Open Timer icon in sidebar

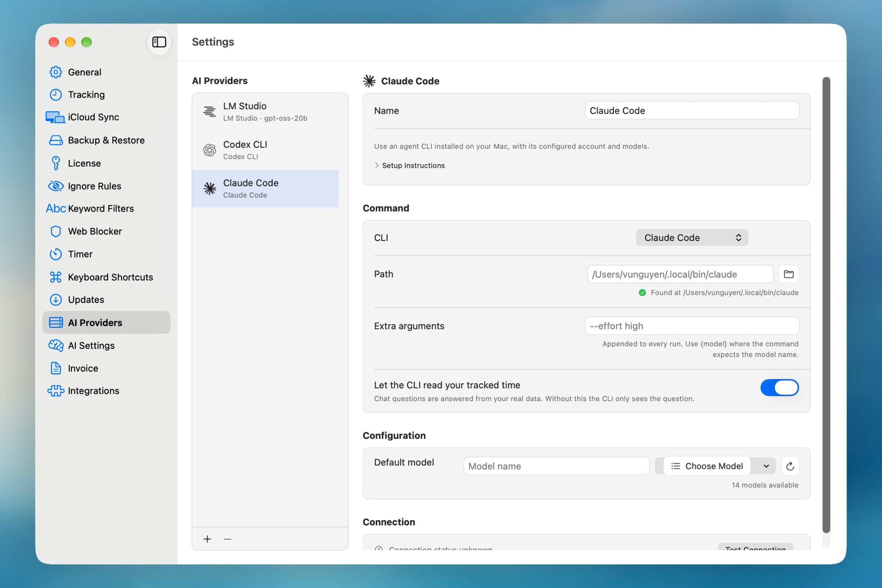click(56, 254)
